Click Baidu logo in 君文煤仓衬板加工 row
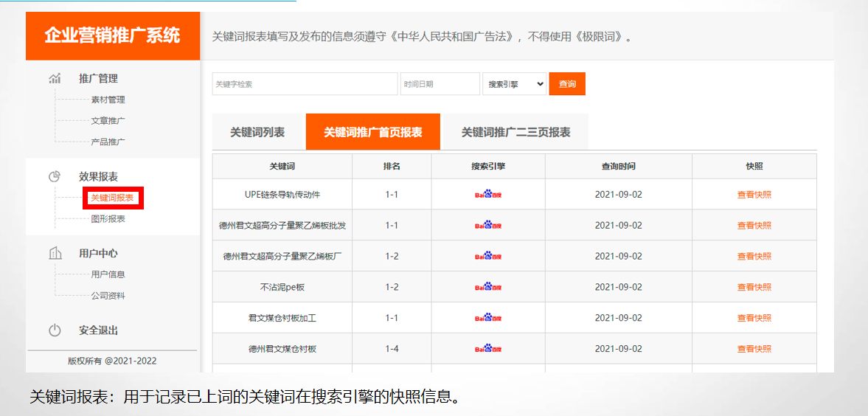Screen dimensions: 868x416 click(x=487, y=318)
